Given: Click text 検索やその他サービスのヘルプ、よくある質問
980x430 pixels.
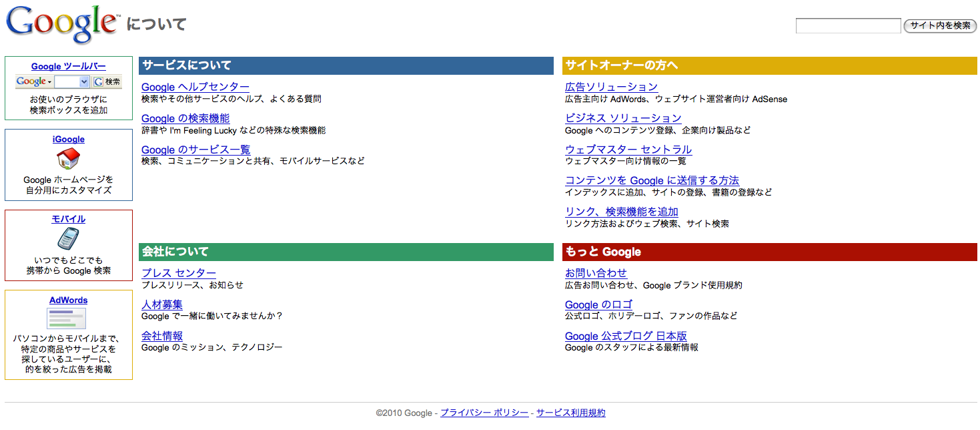Looking at the screenshot, I should (x=231, y=99).
